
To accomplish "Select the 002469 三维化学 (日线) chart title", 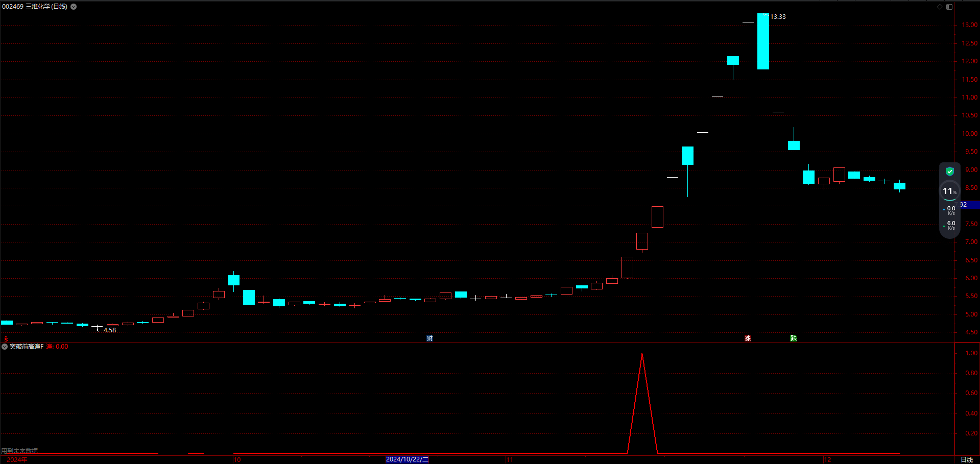I will click(x=35, y=7).
